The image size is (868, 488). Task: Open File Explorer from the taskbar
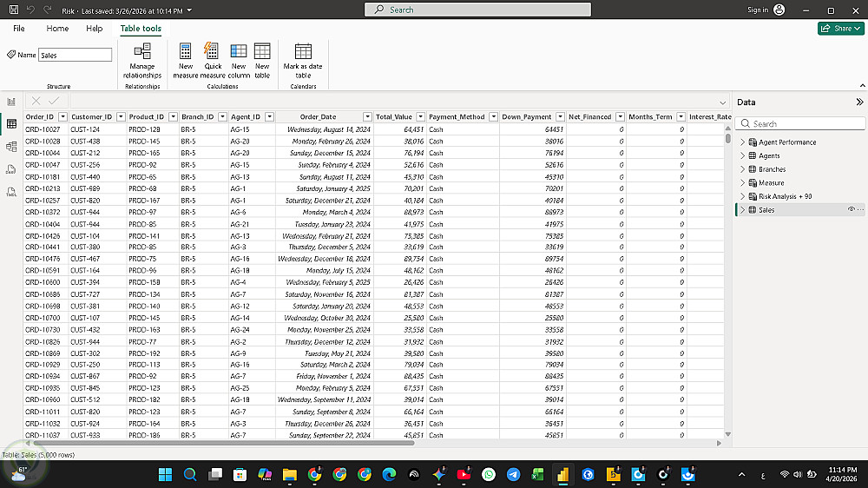click(290, 474)
